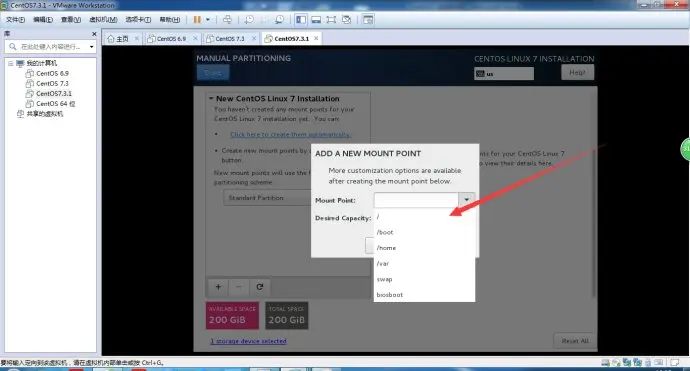Switch to the CentOS 7.3 tab

(230, 39)
